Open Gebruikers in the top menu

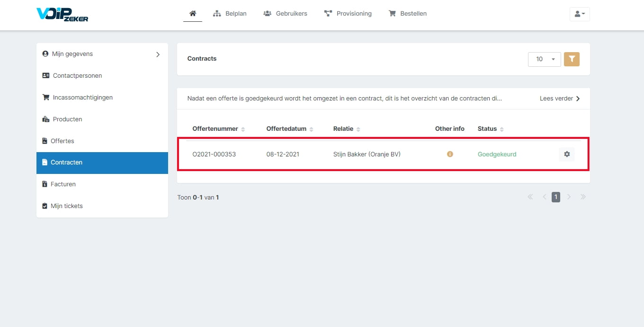[x=285, y=13]
